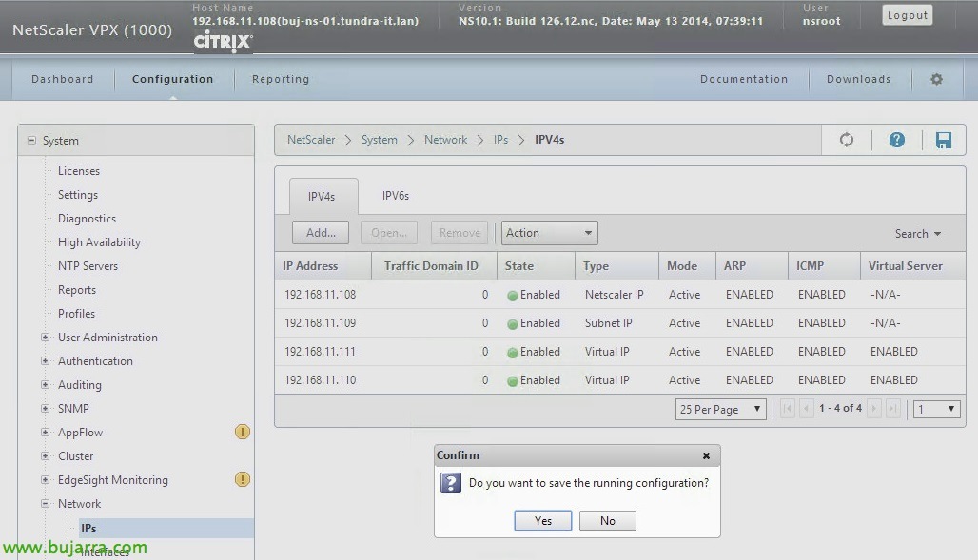Sort by the State column header
Viewport: 978px width, 560px height.
coord(536,265)
